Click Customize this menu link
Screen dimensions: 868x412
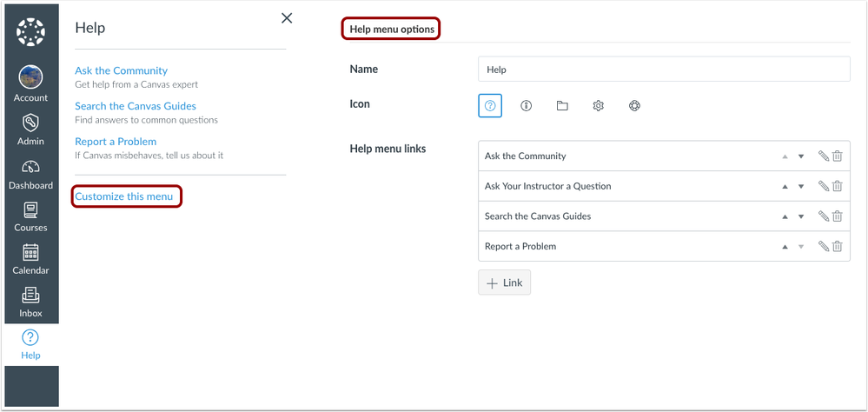[x=124, y=196]
